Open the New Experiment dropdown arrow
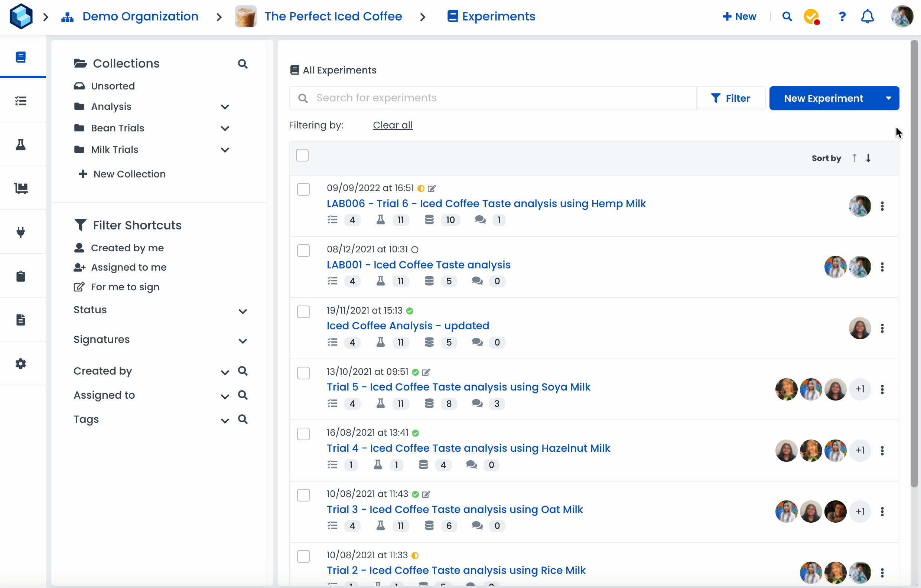The width and height of the screenshot is (921, 588). pos(888,98)
